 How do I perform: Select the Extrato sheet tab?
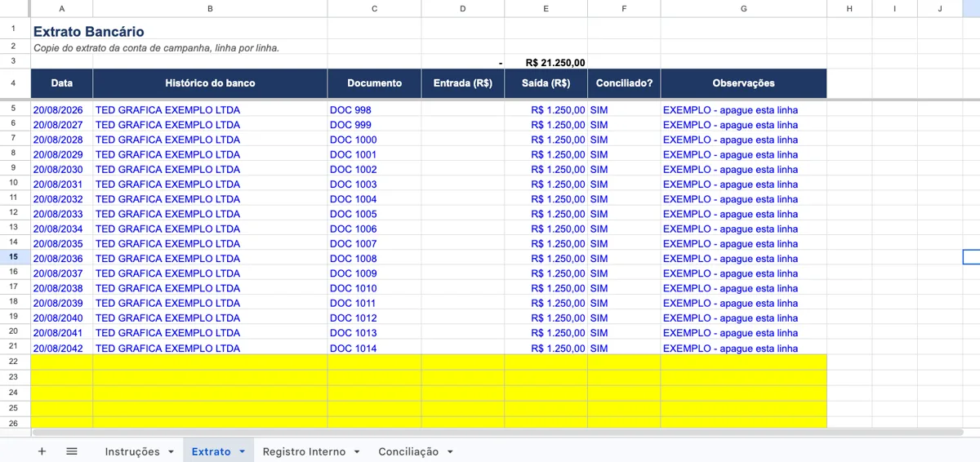(211, 451)
